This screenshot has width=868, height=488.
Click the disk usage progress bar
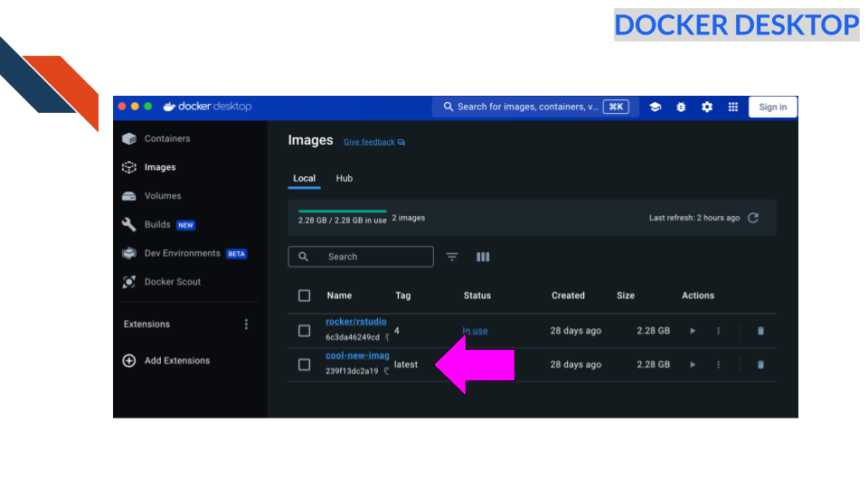point(342,211)
